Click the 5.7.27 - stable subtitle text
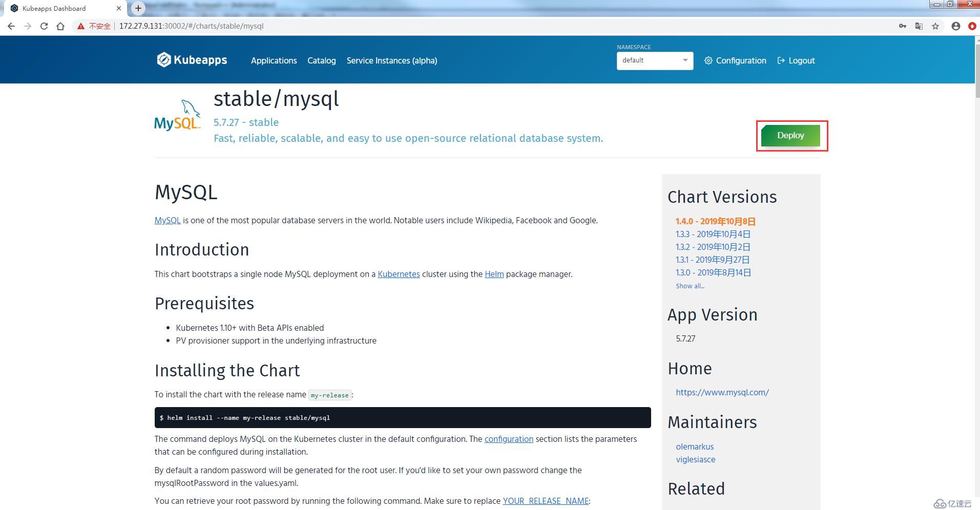 246,122
